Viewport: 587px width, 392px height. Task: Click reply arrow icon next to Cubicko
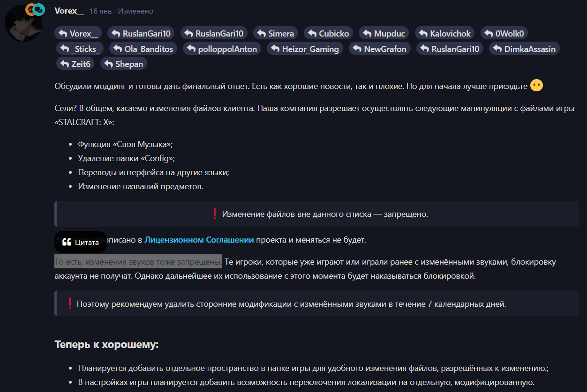(x=312, y=33)
